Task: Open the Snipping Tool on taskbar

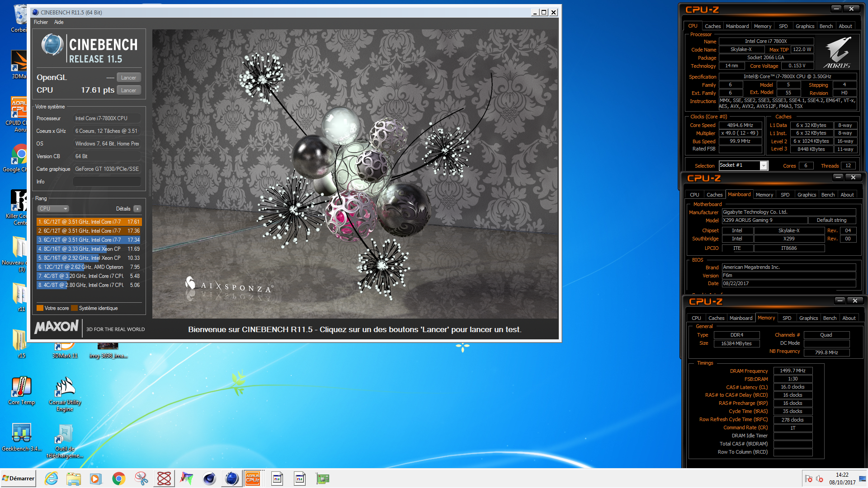Action: pos(141,479)
